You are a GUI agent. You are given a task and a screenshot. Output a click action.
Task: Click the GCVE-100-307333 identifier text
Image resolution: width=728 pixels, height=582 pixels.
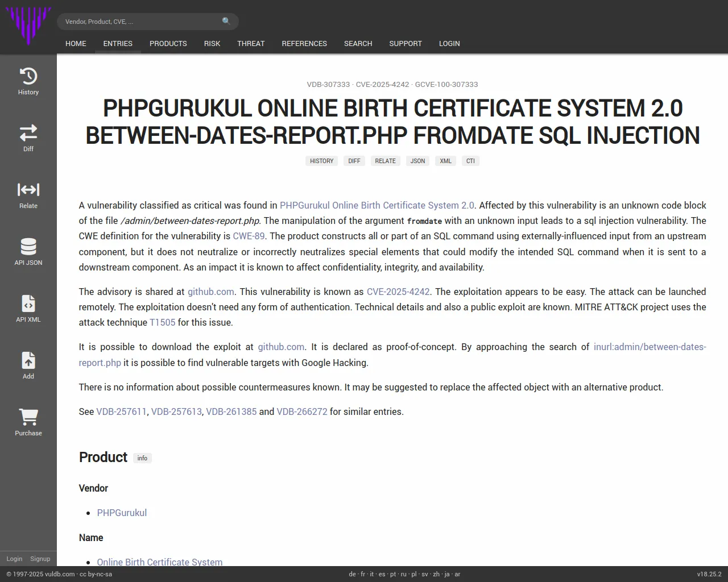[446, 84]
